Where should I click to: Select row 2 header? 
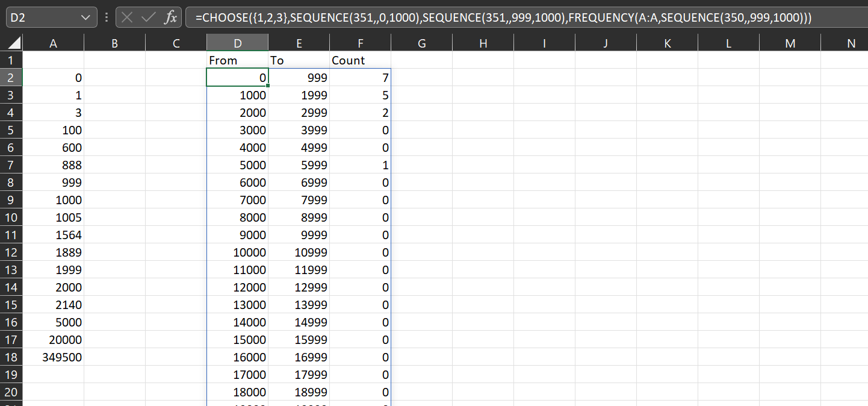pyautogui.click(x=11, y=78)
